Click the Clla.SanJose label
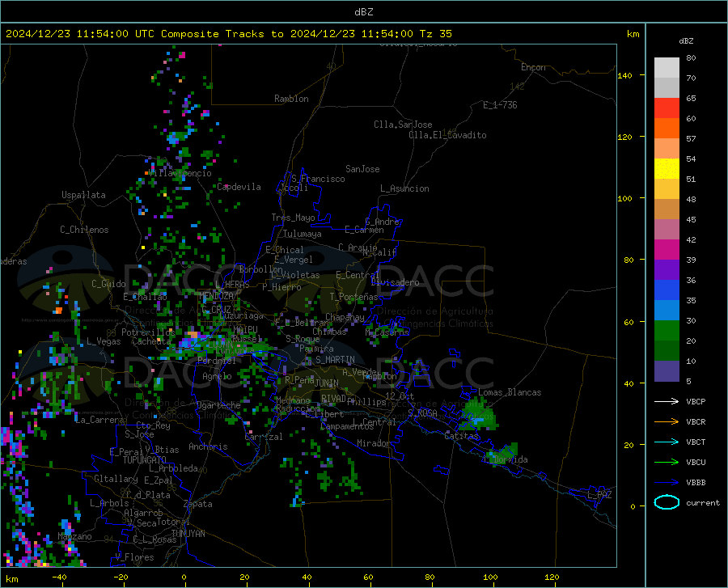Screen dimensions: 728x588 point(403,125)
